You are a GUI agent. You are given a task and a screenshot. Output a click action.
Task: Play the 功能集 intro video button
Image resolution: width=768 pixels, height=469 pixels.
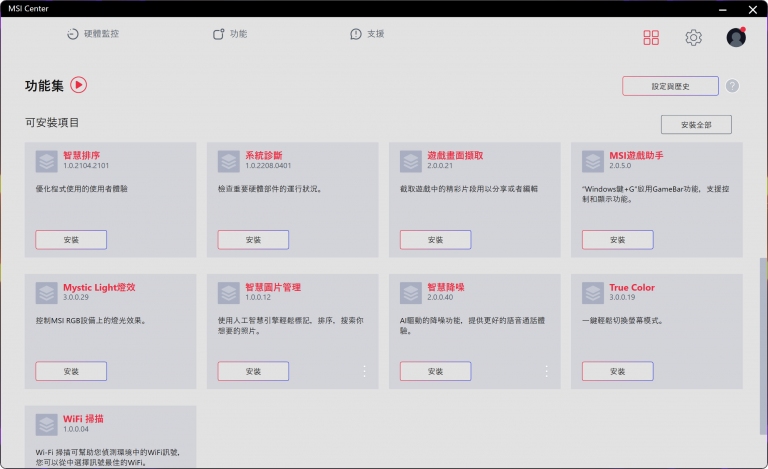click(78, 85)
